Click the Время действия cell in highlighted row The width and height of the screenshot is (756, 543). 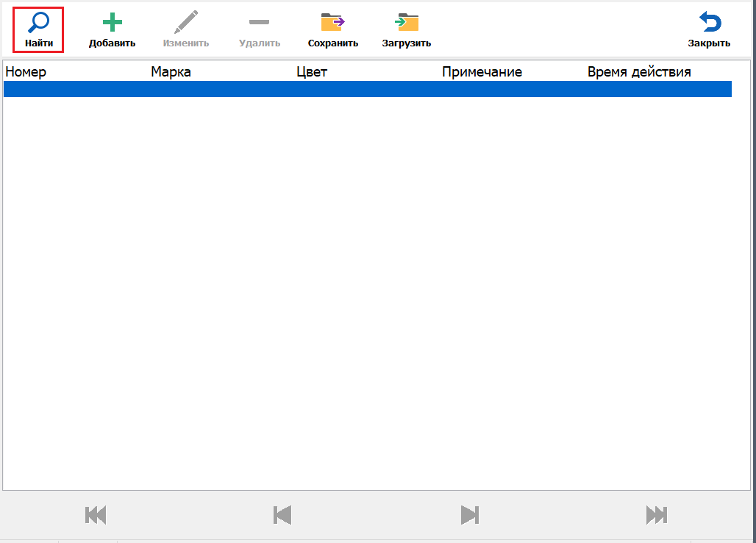(x=657, y=89)
